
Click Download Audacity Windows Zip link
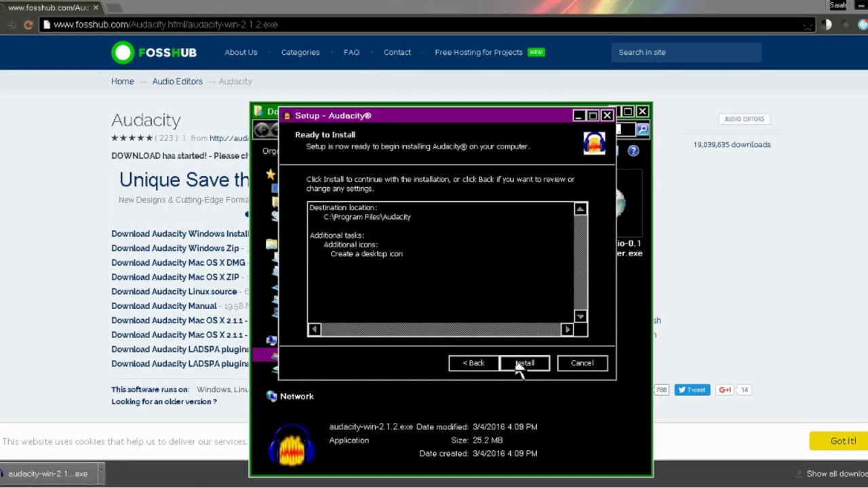(x=175, y=248)
